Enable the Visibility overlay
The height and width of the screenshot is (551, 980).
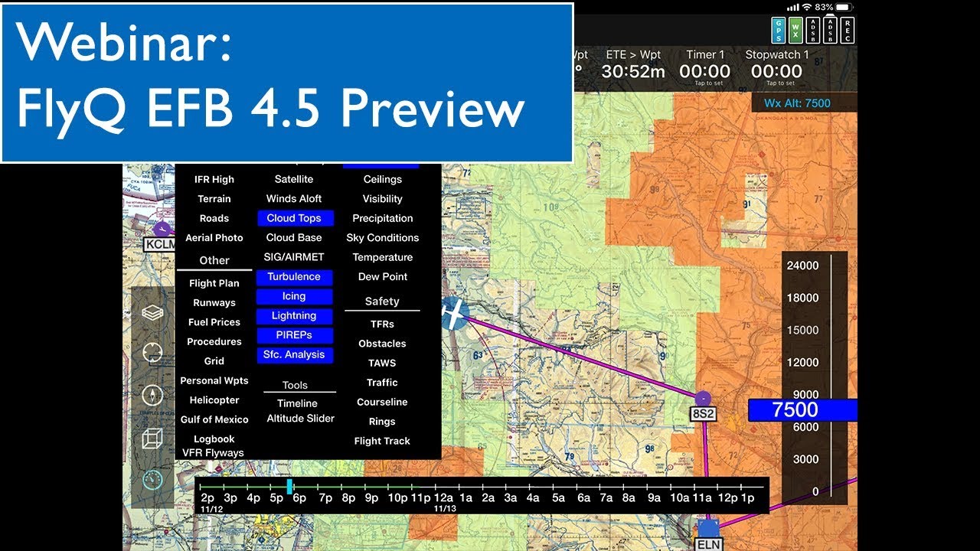tap(383, 198)
